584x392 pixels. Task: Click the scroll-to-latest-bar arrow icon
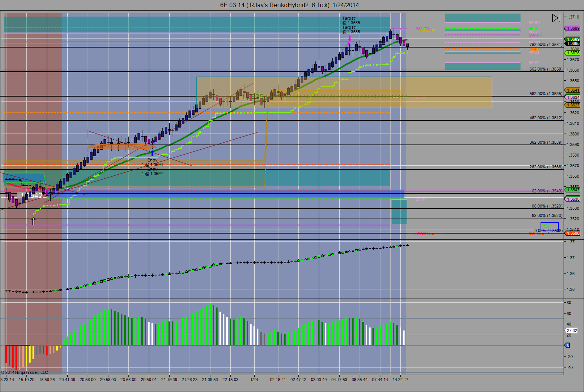point(556,18)
